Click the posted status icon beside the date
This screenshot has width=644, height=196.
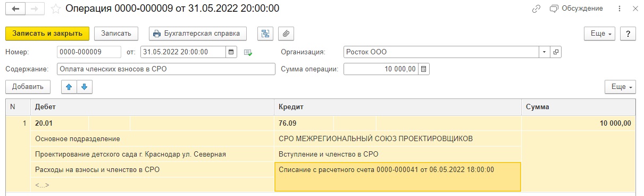tap(247, 52)
